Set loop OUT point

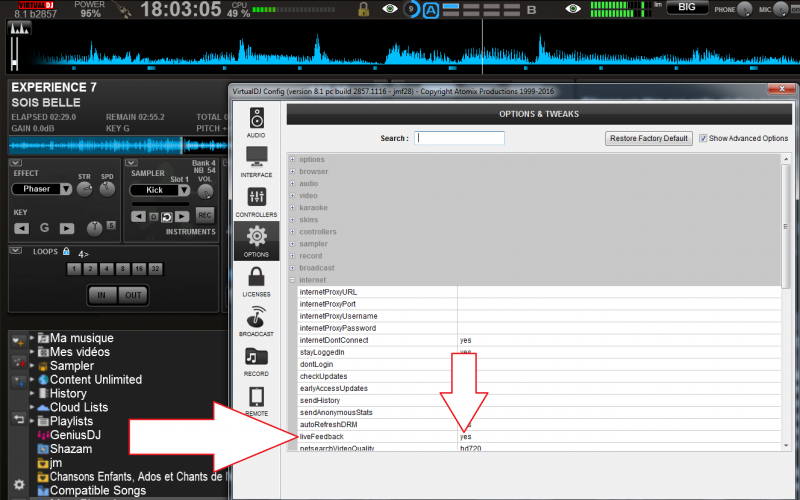(133, 295)
